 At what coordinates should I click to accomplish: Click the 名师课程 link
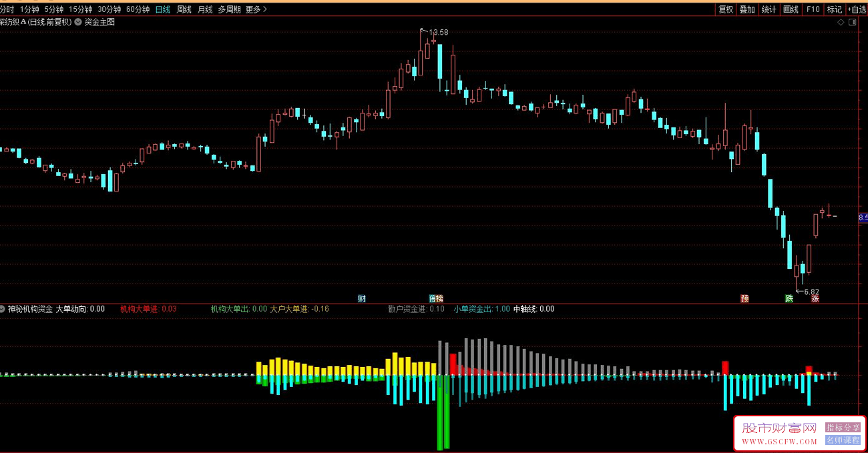(x=843, y=440)
